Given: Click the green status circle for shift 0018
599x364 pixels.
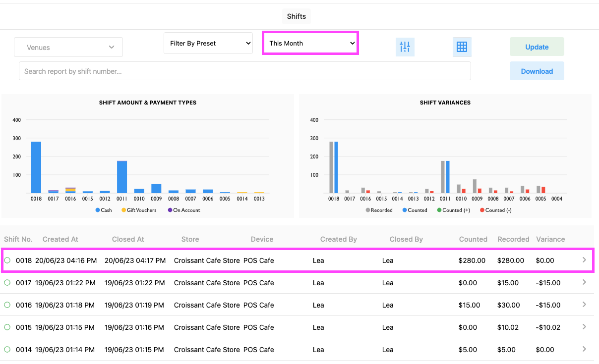Looking at the screenshot, I should (x=7, y=260).
